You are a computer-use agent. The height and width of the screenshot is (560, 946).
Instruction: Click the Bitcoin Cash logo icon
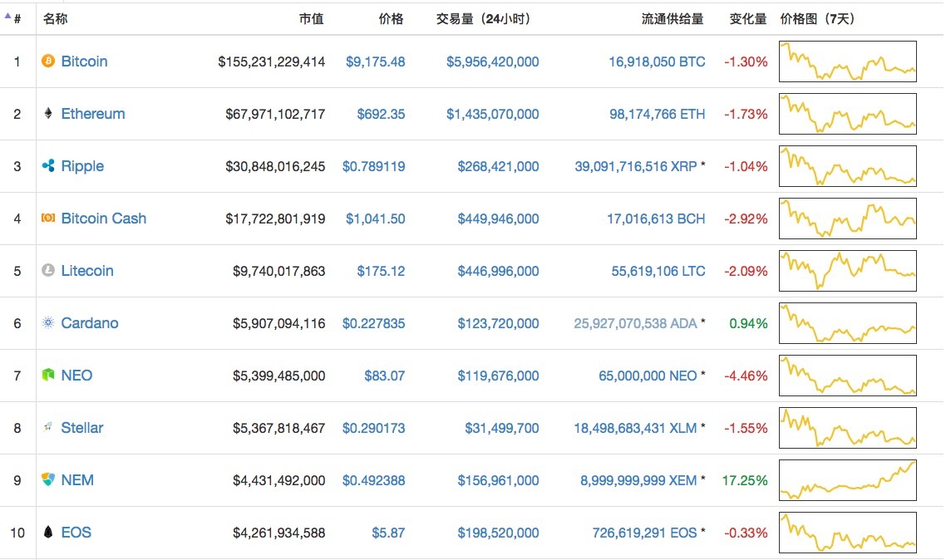pos(48,219)
